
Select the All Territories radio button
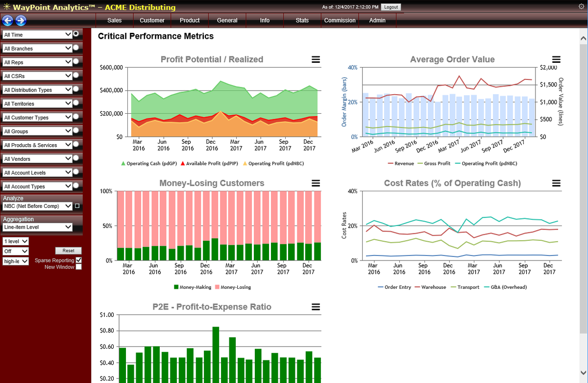point(76,103)
